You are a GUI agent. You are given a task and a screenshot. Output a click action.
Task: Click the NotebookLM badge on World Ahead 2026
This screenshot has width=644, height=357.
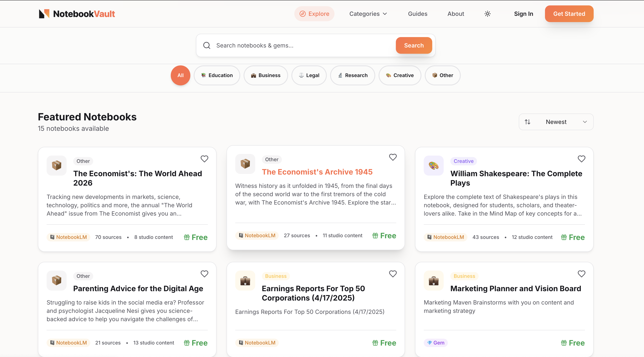point(68,237)
